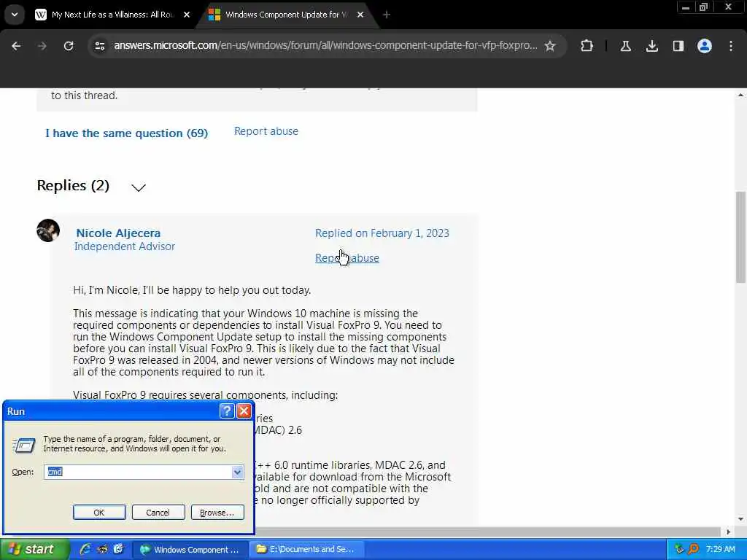Close the My Next Life as a Villainess tab
Image resolution: width=747 pixels, height=560 pixels.
coord(187,15)
